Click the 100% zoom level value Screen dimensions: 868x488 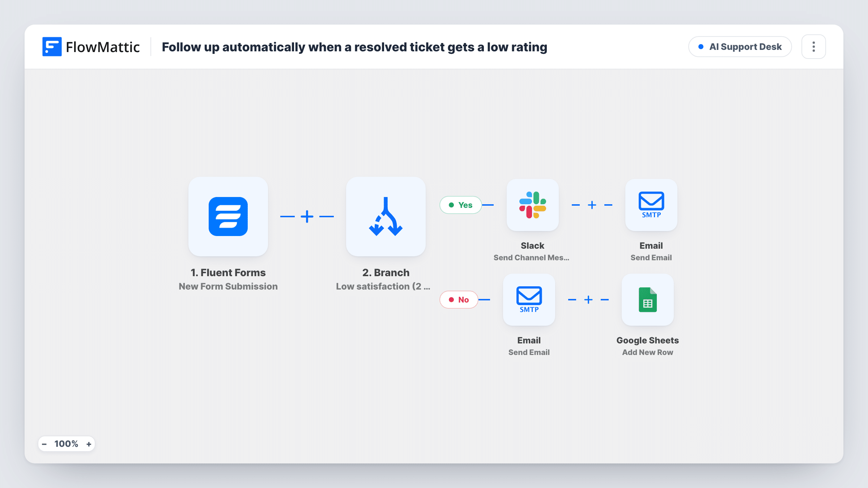66,444
